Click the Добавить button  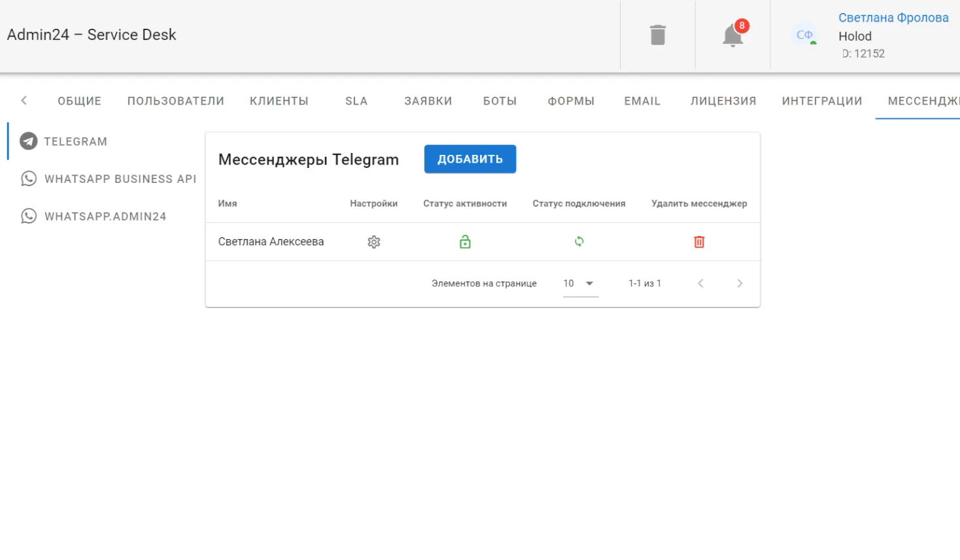click(470, 159)
